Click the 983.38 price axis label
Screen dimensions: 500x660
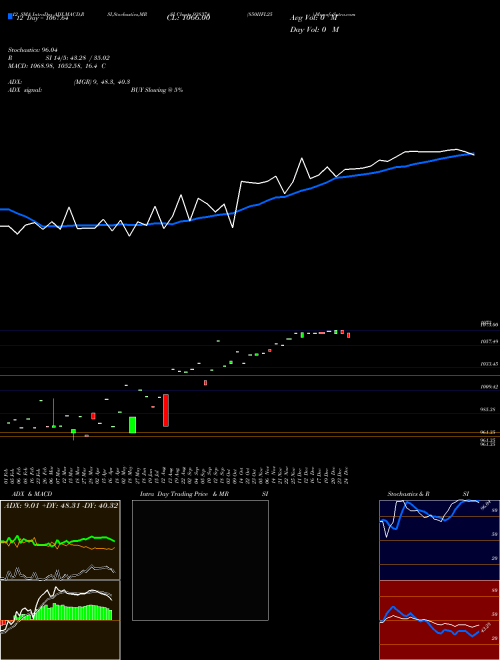pyautogui.click(x=489, y=409)
